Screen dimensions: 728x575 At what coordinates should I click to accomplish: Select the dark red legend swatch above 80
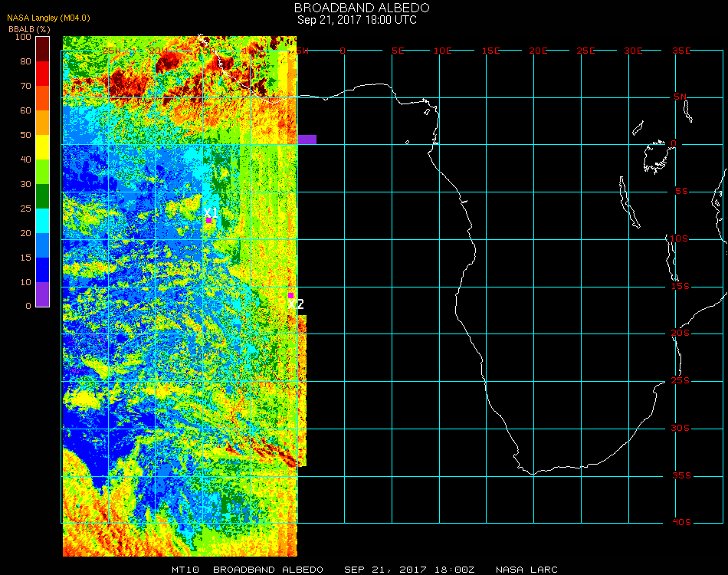43,48
